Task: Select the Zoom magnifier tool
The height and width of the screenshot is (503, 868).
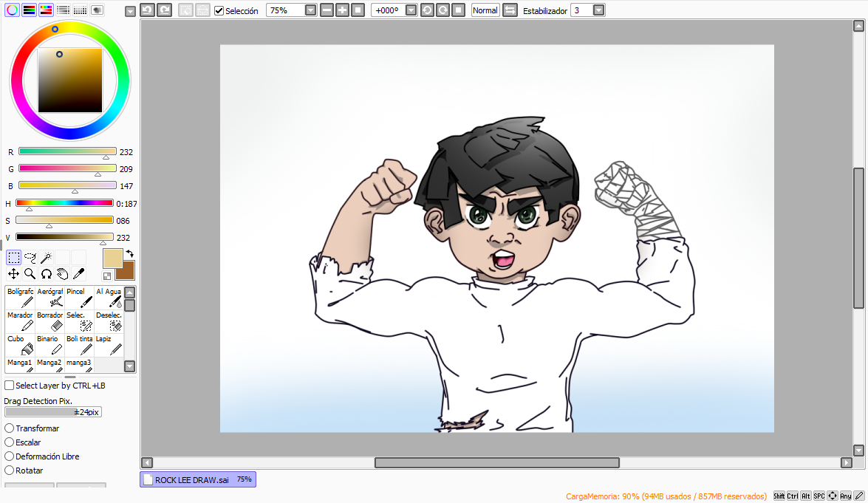Action: click(x=30, y=273)
